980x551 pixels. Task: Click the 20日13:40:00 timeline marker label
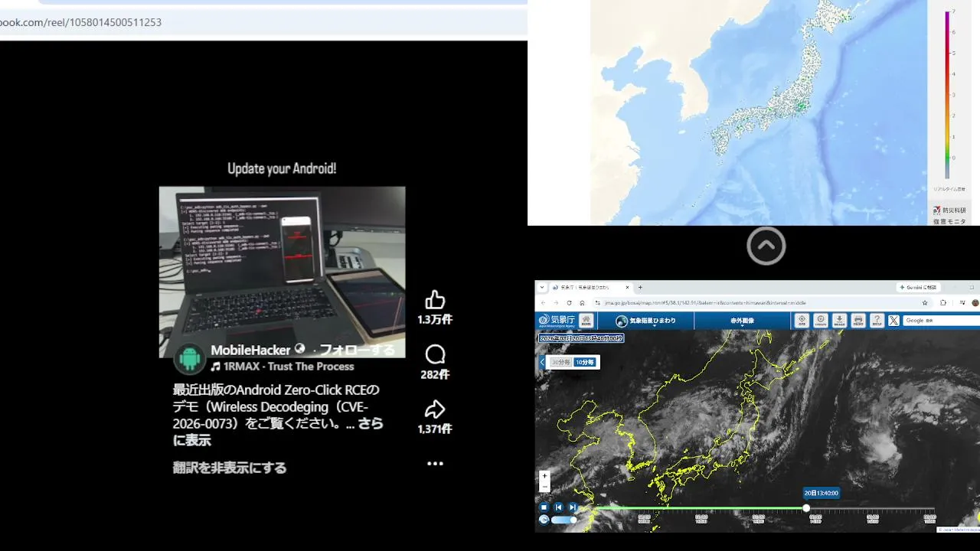point(821,493)
